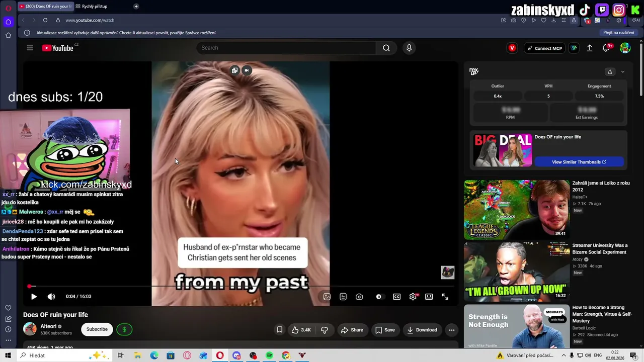Take a video screenshot with camera icon
Screen dimensions: 644x362
tap(359, 297)
